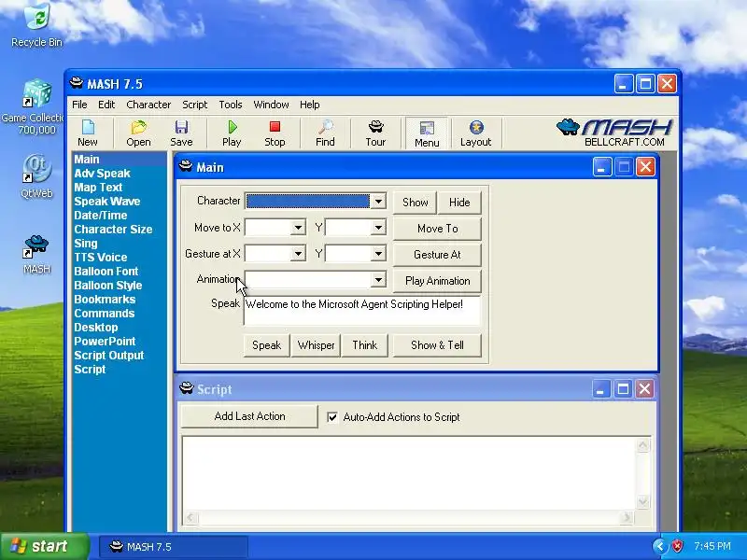Screen dimensions: 747x560
Task: Select Date/Time in the side panel
Action: point(101,216)
